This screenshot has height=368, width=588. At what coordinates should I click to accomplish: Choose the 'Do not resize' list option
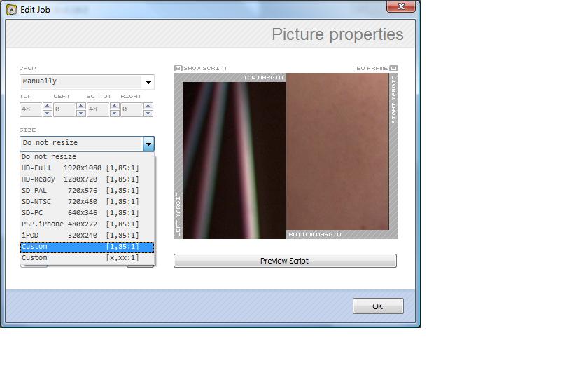(x=87, y=156)
